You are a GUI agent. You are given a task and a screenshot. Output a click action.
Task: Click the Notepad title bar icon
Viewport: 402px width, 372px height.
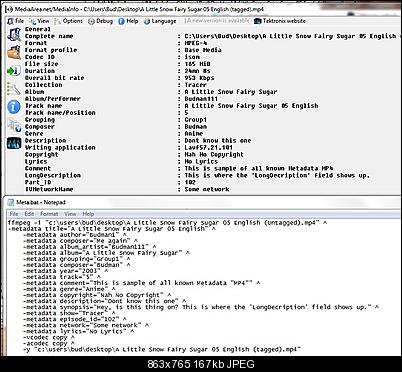coord(11,202)
